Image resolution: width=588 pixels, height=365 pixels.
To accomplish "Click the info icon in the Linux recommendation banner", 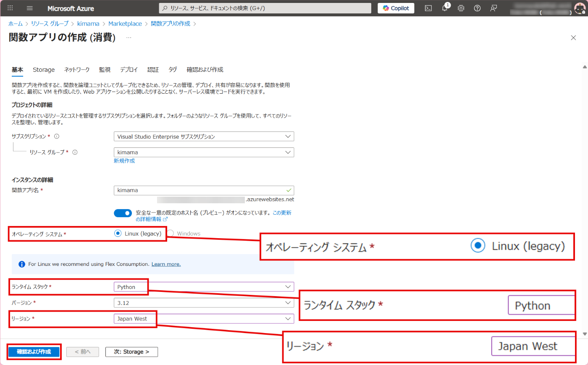I will (22, 264).
